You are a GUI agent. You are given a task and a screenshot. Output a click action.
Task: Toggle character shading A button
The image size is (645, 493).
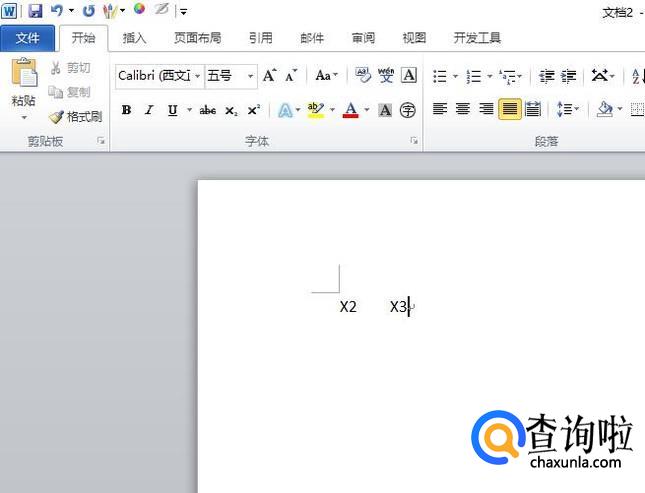[x=385, y=110]
